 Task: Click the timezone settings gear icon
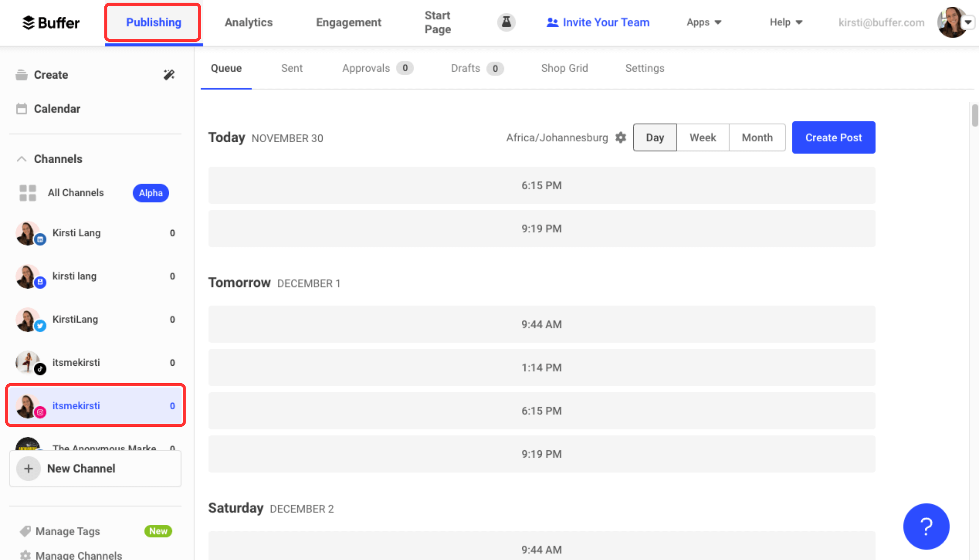tap(621, 137)
